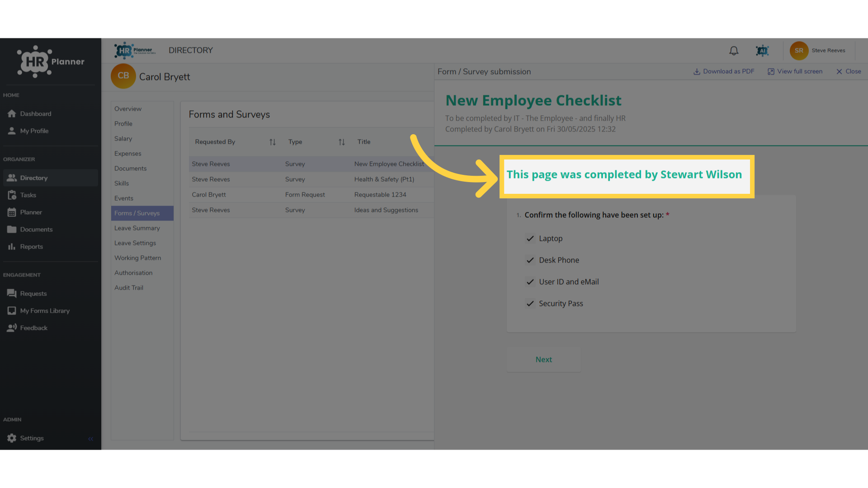Close the form submission panel
The width and height of the screenshot is (868, 488).
pos(849,71)
